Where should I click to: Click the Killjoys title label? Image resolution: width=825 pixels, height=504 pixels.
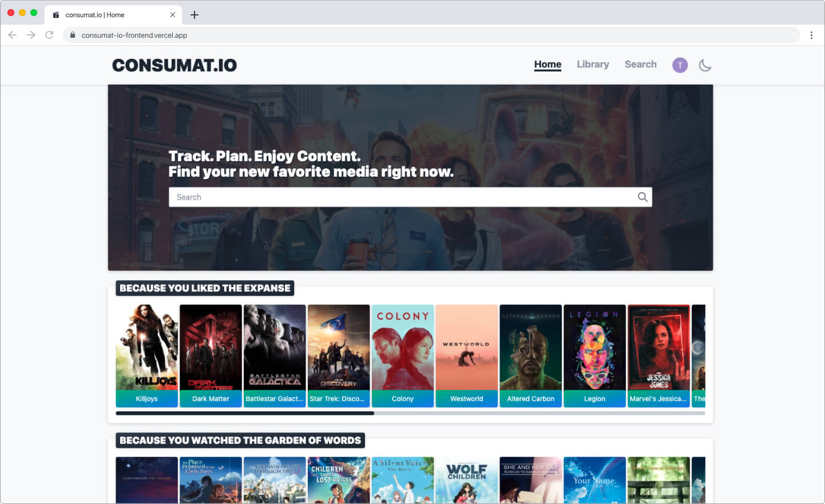point(146,399)
